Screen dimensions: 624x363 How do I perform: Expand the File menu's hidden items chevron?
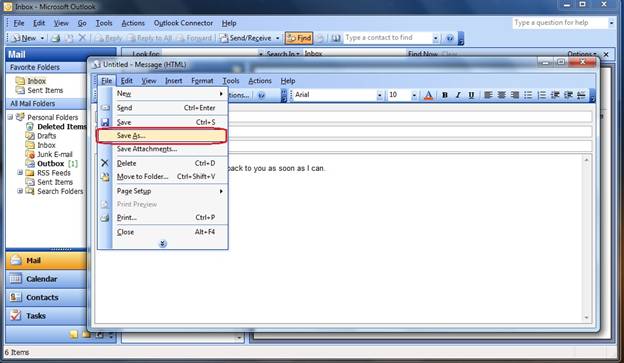162,244
